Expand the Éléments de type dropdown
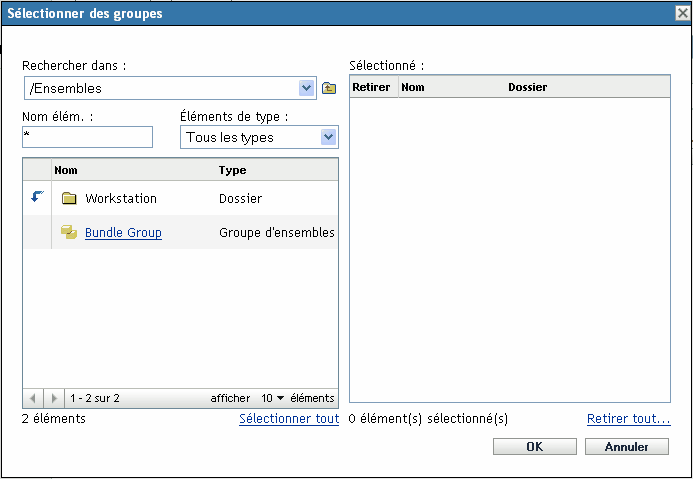The image size is (693, 479). point(328,137)
